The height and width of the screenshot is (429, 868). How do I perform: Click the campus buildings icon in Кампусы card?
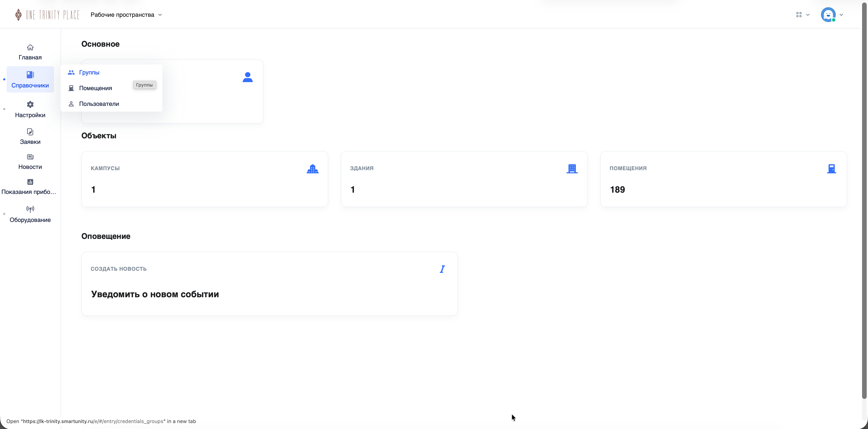pos(312,169)
